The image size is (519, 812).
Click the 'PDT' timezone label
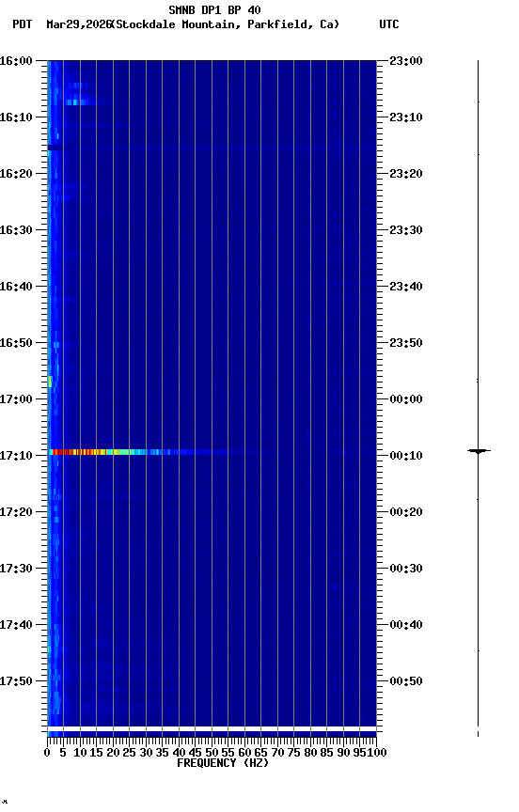tap(23, 24)
